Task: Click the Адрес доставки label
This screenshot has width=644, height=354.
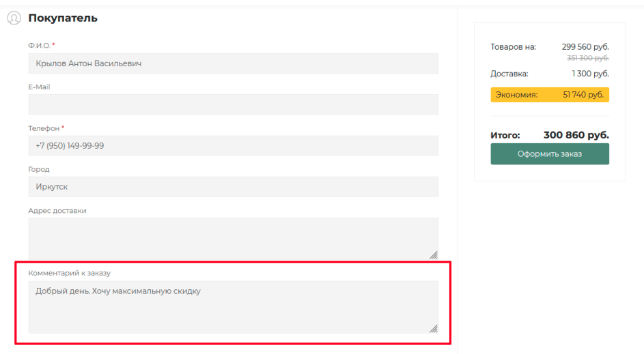Action: [x=57, y=211]
